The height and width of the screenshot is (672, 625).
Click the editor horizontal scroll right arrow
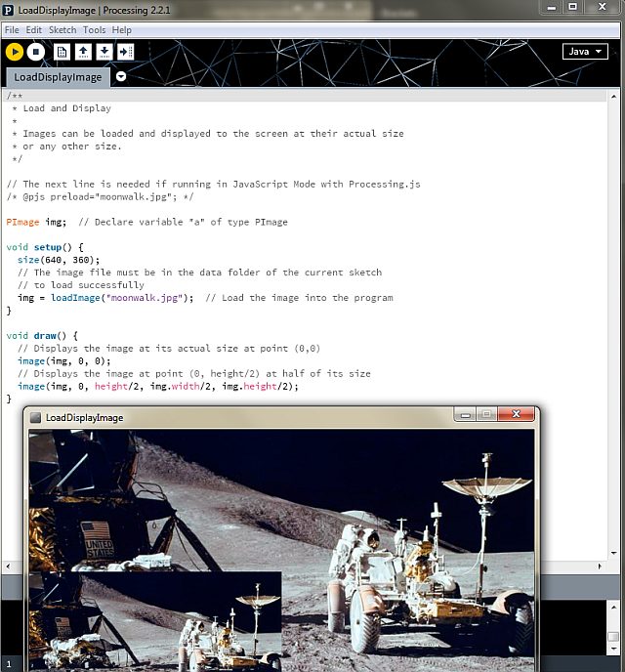pos(600,567)
